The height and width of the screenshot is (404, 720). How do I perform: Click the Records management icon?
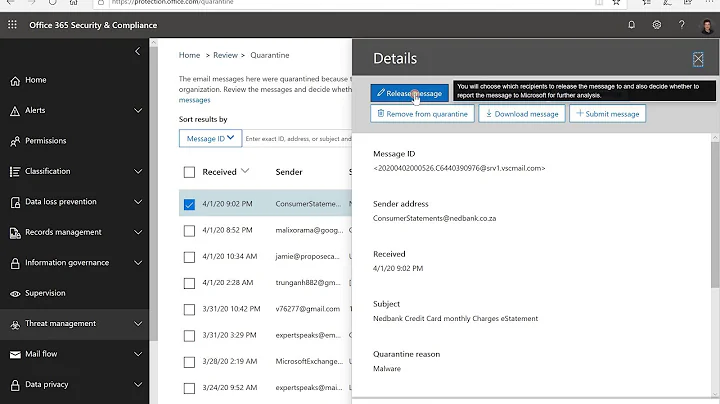coord(15,233)
